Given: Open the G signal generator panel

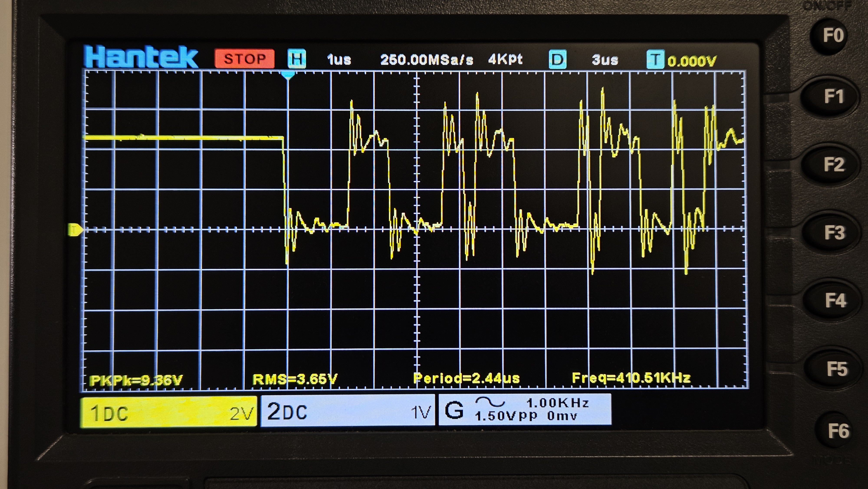Looking at the screenshot, I should (524, 409).
